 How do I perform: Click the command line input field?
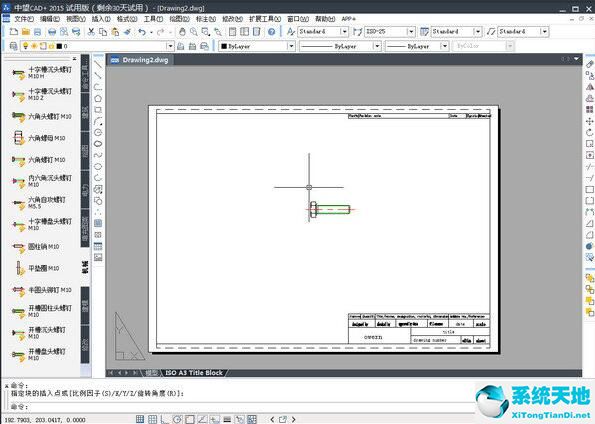[243, 406]
